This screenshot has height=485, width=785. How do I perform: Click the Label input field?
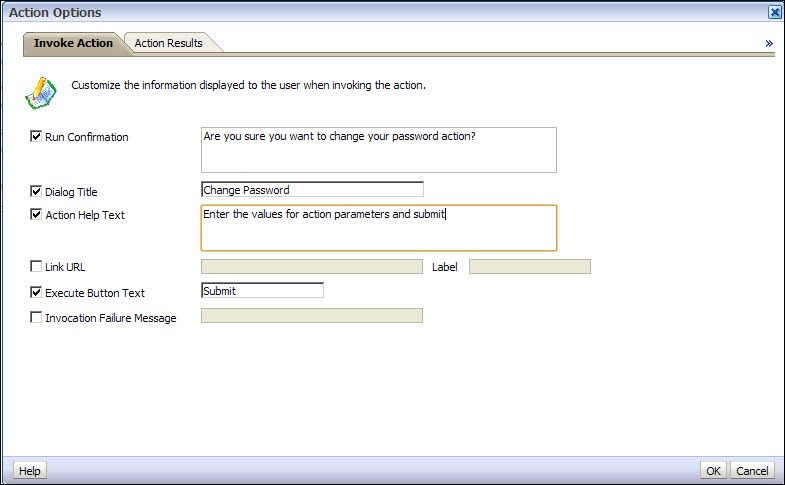pyautogui.click(x=530, y=266)
